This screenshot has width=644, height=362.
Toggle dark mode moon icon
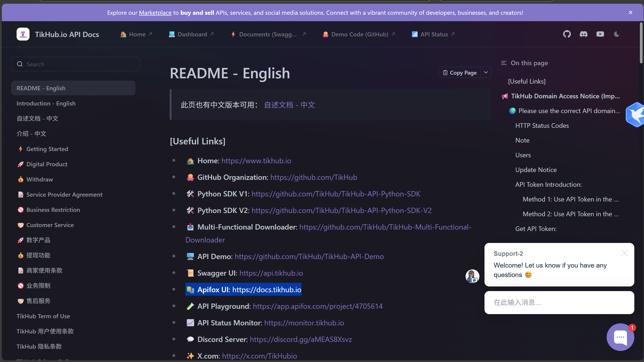click(x=617, y=34)
